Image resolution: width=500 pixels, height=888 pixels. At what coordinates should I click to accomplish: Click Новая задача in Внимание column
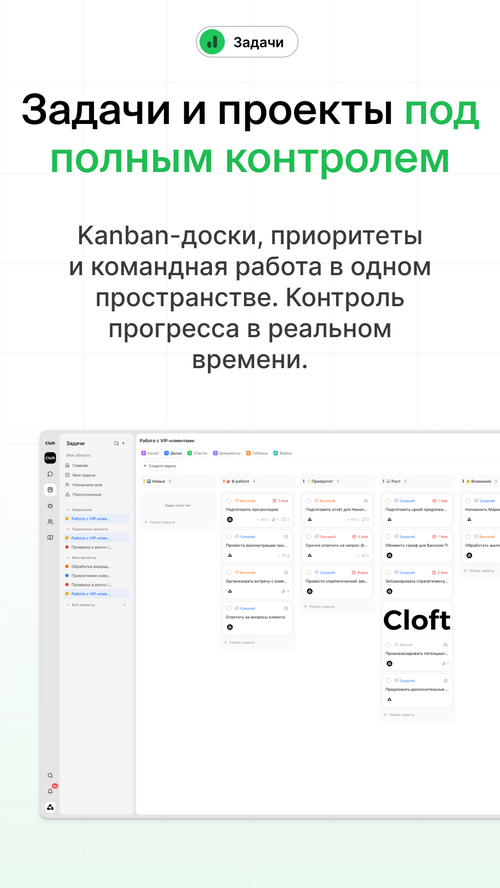(x=479, y=571)
